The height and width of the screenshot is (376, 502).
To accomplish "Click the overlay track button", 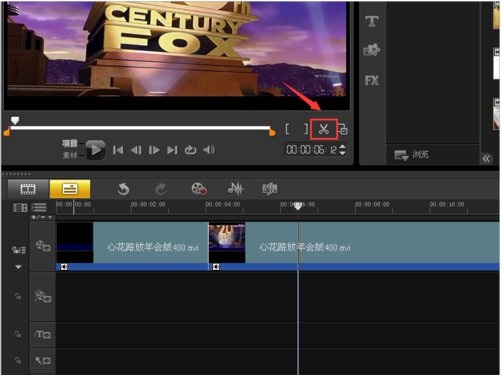I will click(43, 296).
